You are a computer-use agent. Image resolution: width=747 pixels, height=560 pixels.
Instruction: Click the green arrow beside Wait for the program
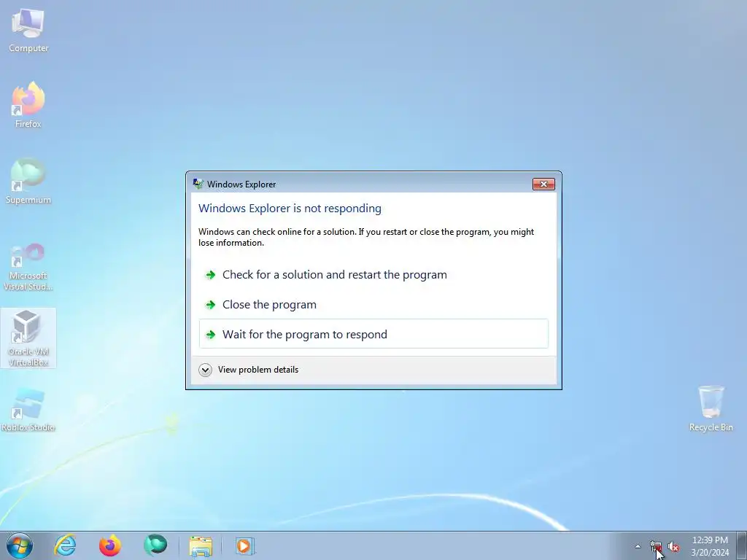(x=210, y=335)
